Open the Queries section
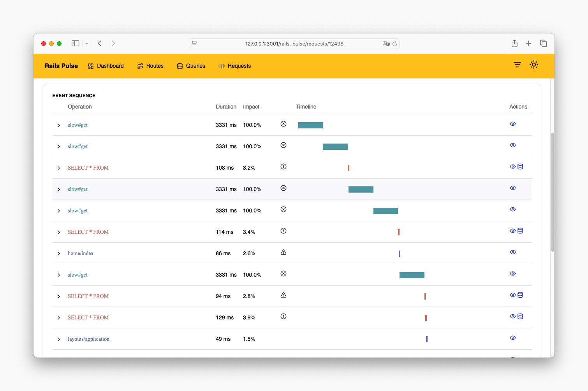The image size is (588, 391). 191,66
